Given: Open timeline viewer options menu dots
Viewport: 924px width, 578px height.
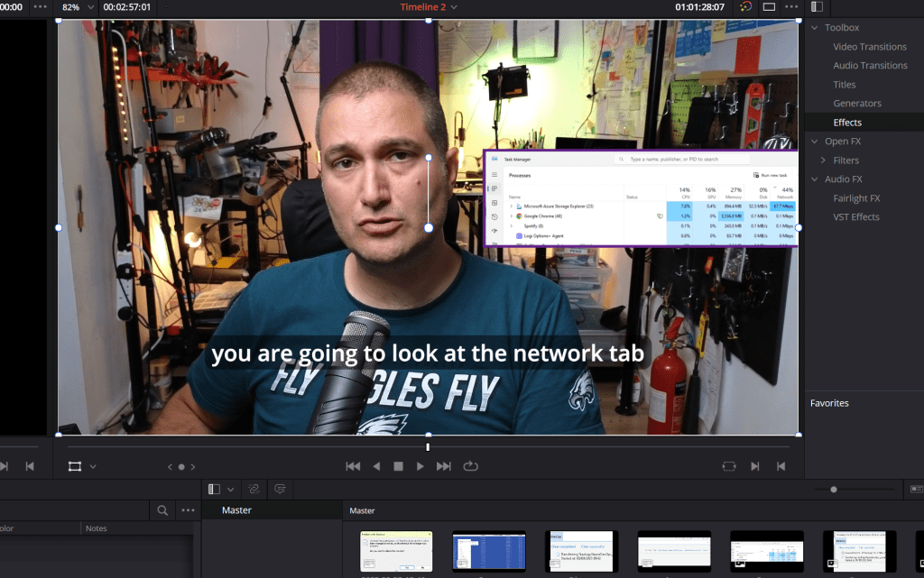Looking at the screenshot, I should [x=791, y=7].
